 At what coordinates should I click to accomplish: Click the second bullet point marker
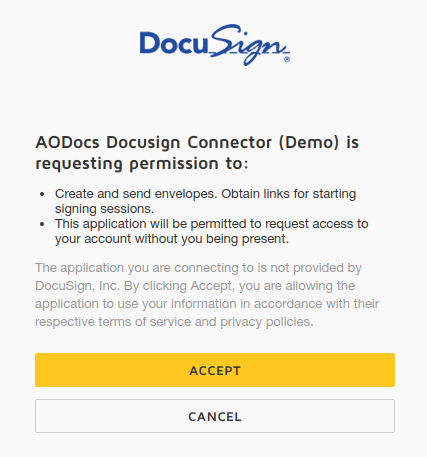coord(42,224)
